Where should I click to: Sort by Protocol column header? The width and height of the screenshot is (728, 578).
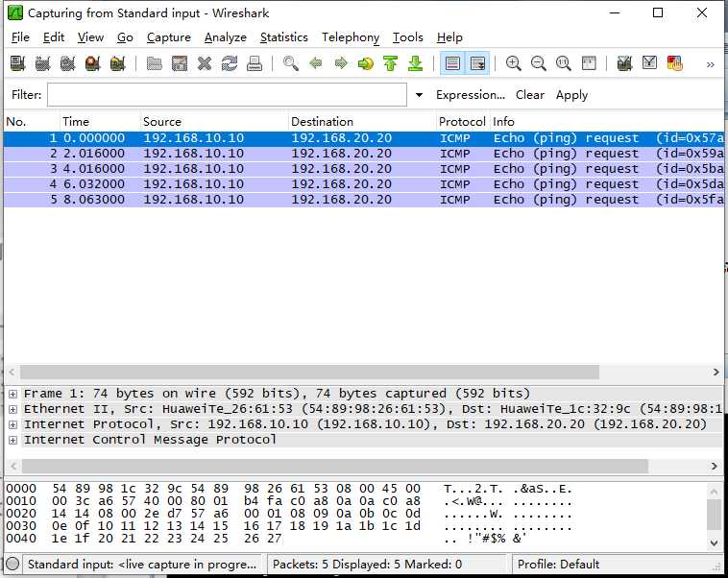[x=463, y=122]
